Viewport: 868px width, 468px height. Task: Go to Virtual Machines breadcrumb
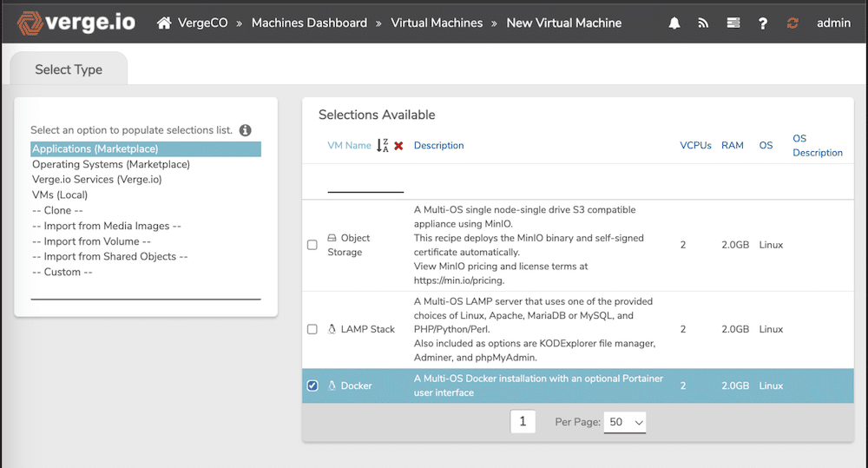click(437, 23)
